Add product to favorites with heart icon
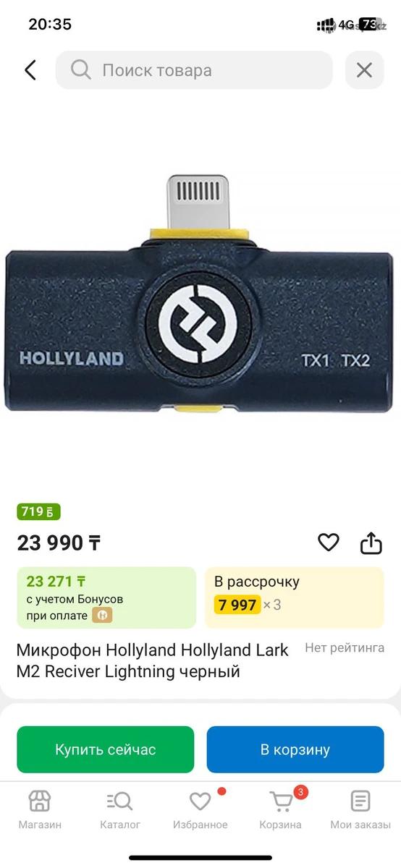 pos(329,542)
